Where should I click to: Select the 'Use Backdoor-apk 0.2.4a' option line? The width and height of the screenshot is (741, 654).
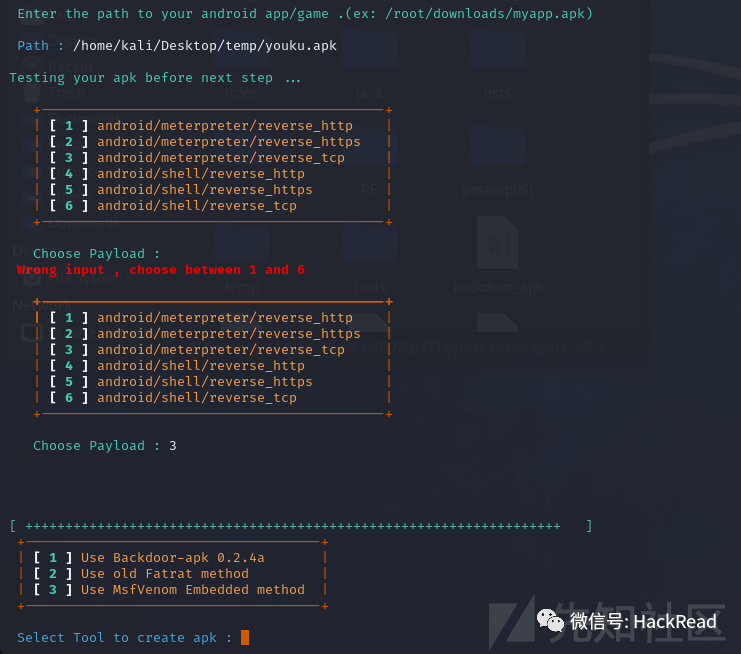click(x=172, y=558)
